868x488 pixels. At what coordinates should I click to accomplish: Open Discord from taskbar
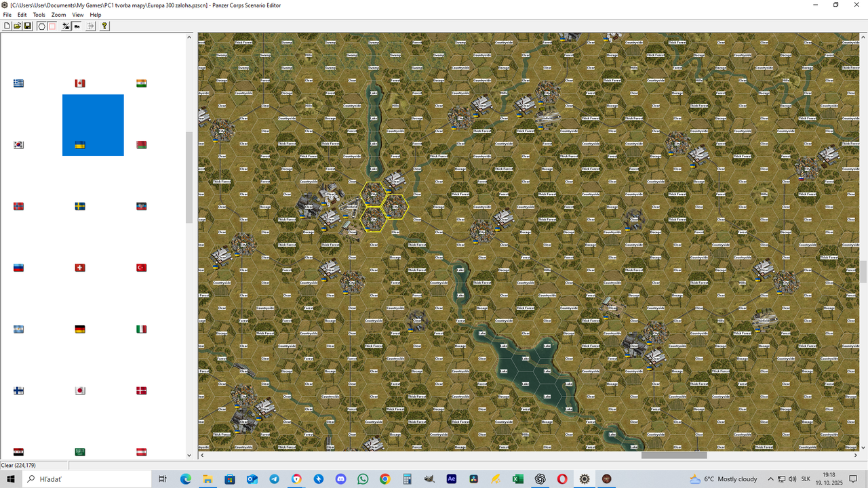point(340,479)
